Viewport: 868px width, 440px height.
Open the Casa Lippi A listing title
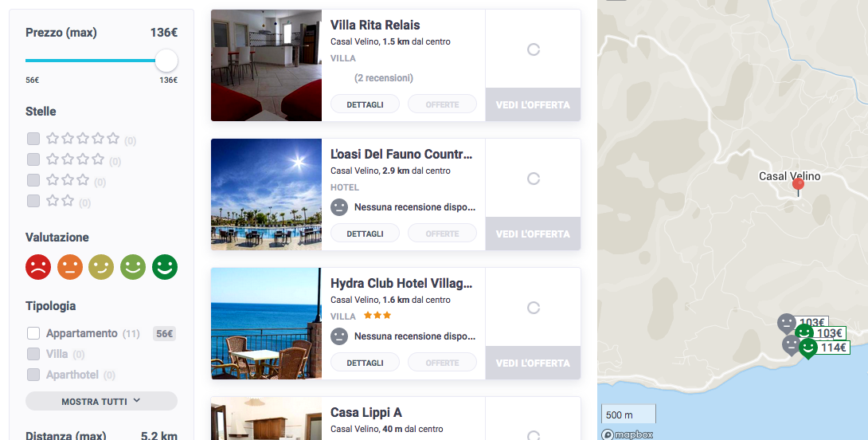tap(366, 412)
